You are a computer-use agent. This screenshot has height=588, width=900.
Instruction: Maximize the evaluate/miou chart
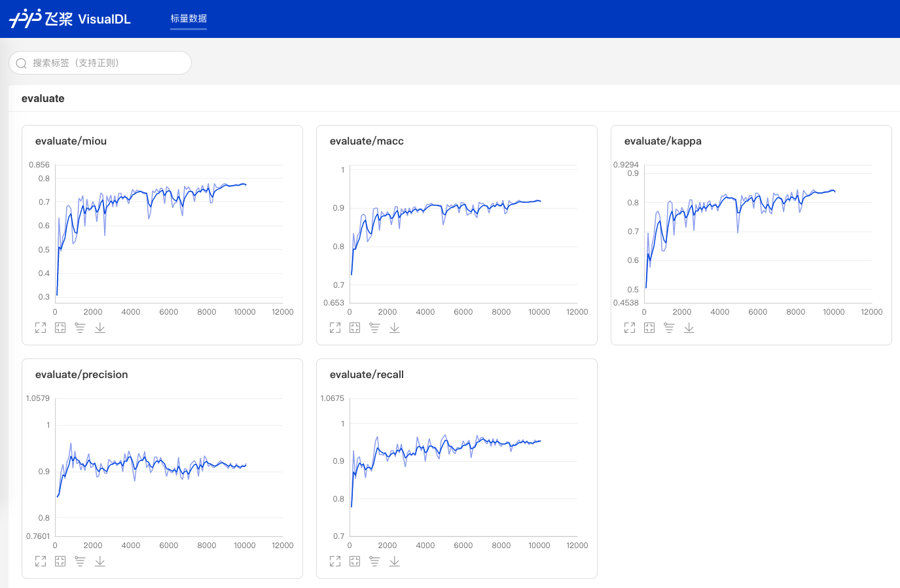(x=41, y=328)
